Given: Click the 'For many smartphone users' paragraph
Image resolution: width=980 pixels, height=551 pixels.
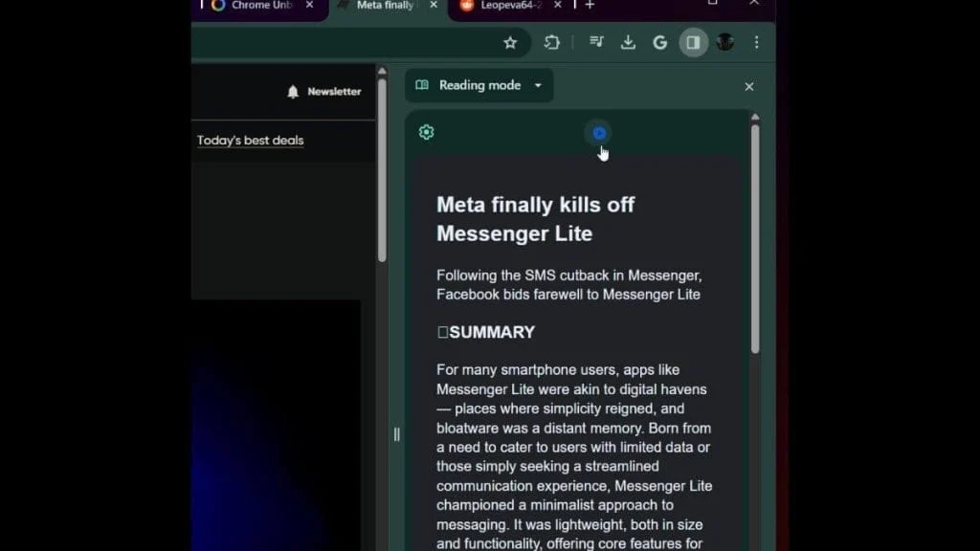Looking at the screenshot, I should point(574,456).
